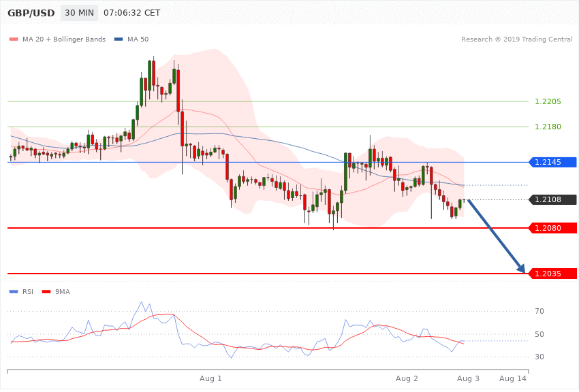
Task: Click the RSI 30 axis value
Action: [x=539, y=357]
